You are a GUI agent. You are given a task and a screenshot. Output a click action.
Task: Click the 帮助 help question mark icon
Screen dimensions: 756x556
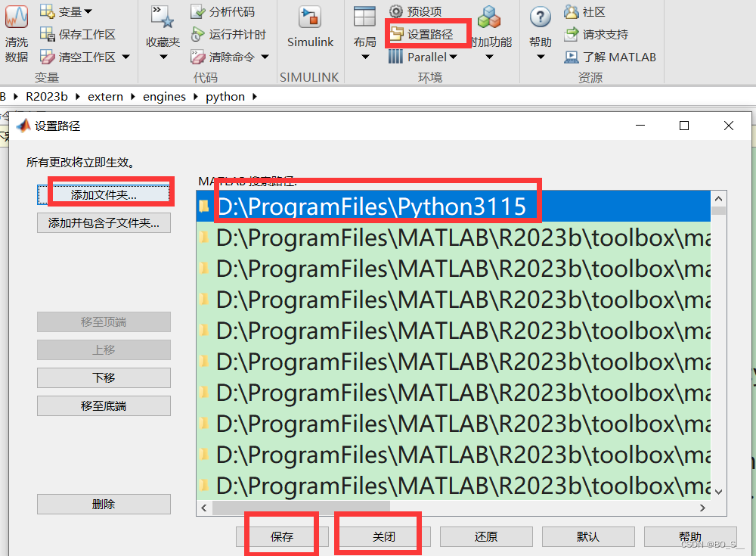click(x=540, y=17)
